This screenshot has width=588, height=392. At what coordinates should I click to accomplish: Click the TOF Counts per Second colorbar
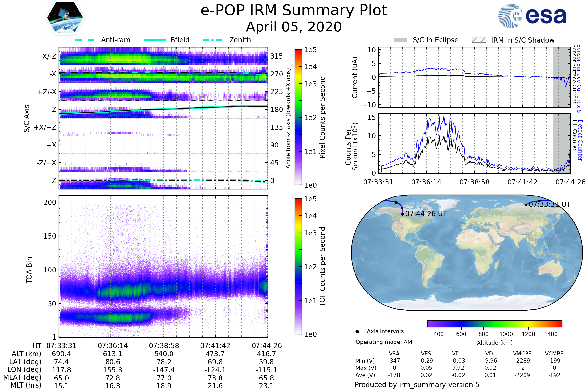pyautogui.click(x=298, y=266)
